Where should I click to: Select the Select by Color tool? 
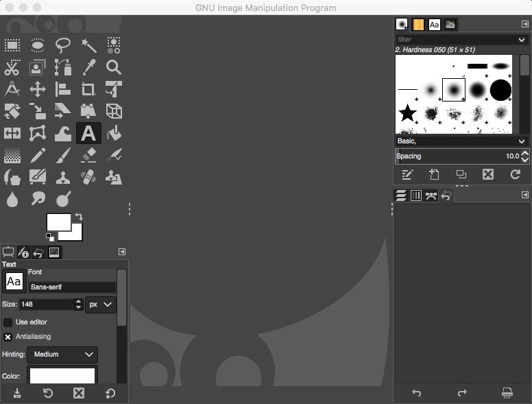tap(114, 45)
